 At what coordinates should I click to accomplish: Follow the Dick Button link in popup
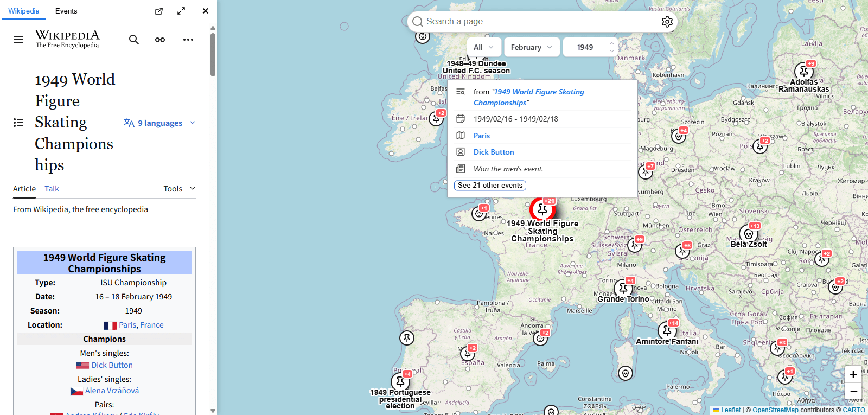(x=494, y=152)
